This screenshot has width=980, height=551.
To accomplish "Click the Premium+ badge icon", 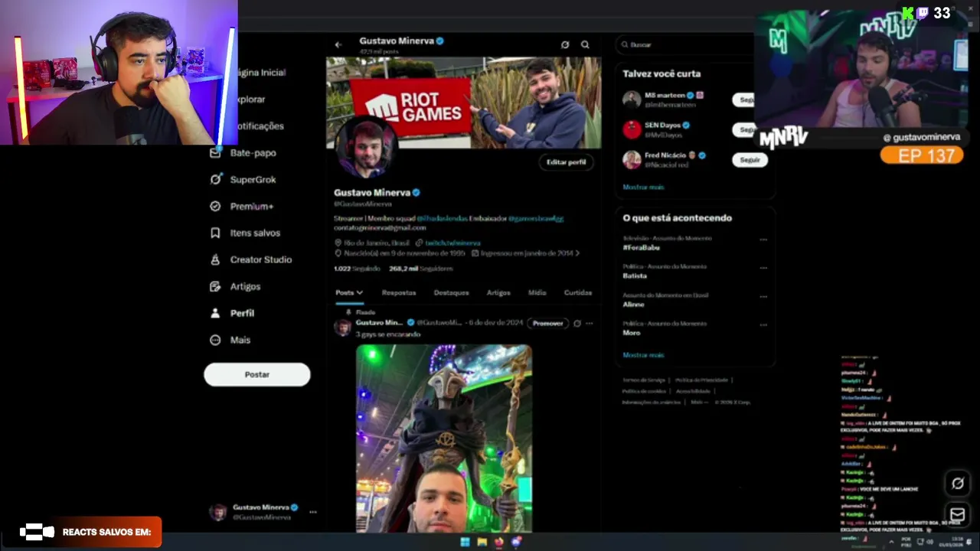I will (215, 207).
